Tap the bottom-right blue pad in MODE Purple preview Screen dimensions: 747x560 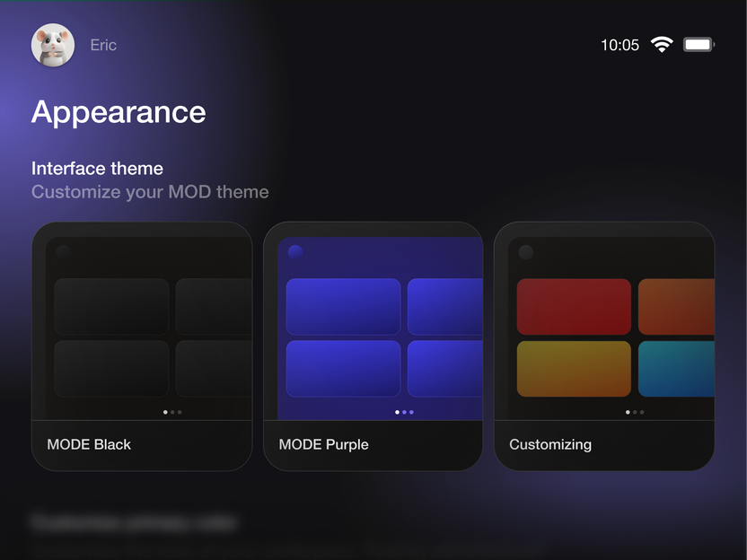coord(445,369)
